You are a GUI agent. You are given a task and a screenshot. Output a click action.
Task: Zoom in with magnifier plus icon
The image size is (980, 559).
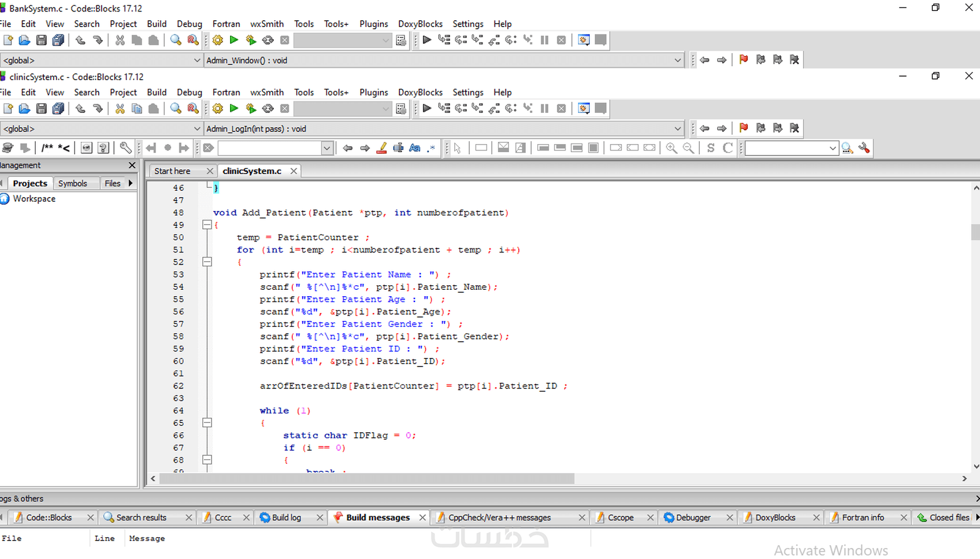coord(671,148)
